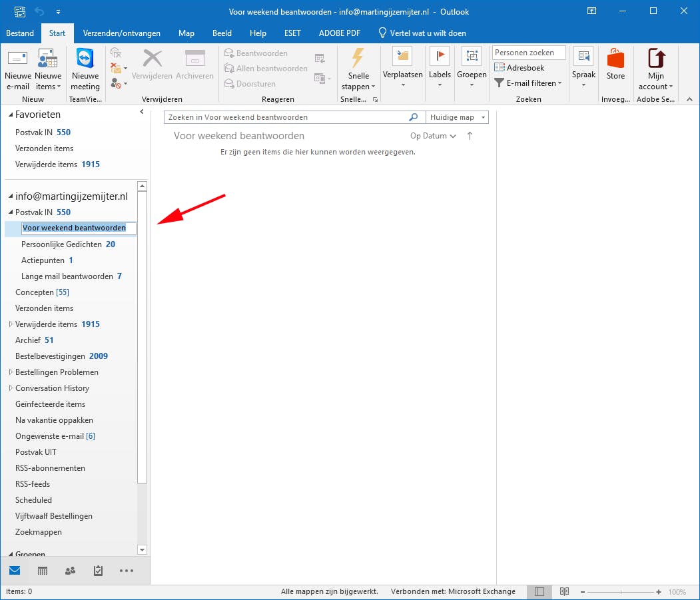Switch to the Verzenden/ontvangen ribbon tab
The image size is (700, 600).
pyautogui.click(x=122, y=33)
